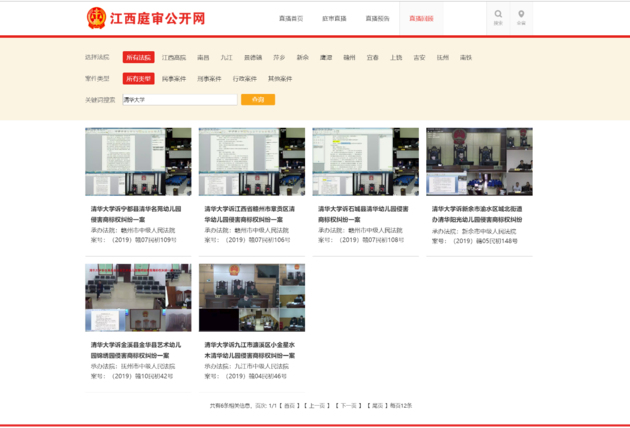
Task: Click court name 抚州市中级人民法院
Action: [x=148, y=366]
